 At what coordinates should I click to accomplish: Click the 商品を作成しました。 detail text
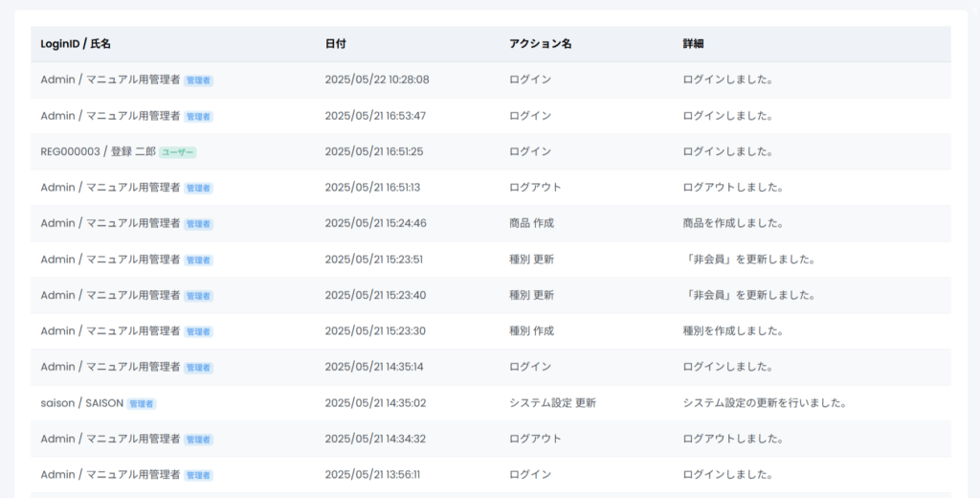[733, 223]
